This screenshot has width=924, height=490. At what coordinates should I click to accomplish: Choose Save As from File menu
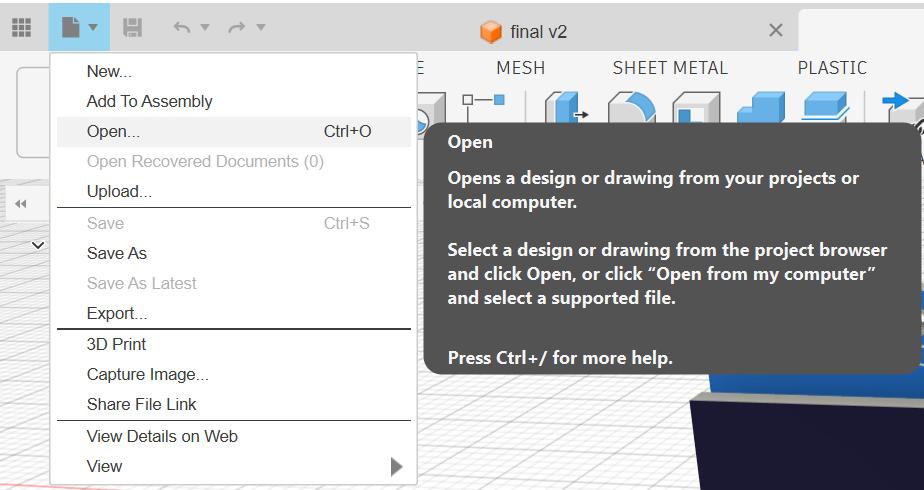pos(117,253)
